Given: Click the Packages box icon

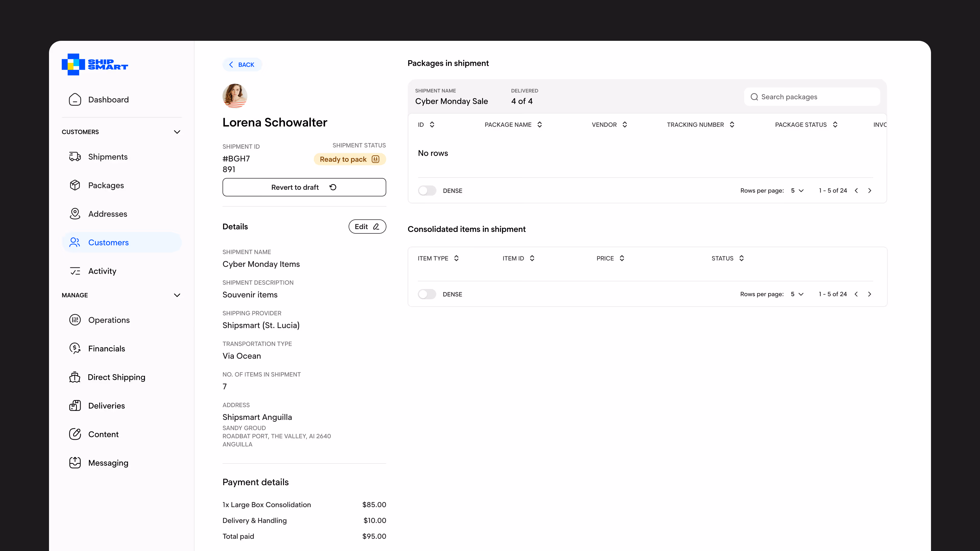Looking at the screenshot, I should pos(75,185).
